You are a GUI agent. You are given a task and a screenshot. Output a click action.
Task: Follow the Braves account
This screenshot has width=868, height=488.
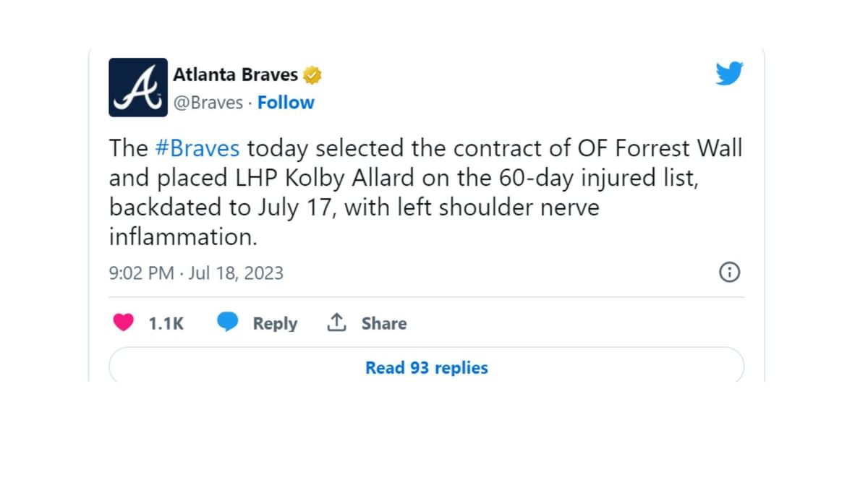(286, 103)
